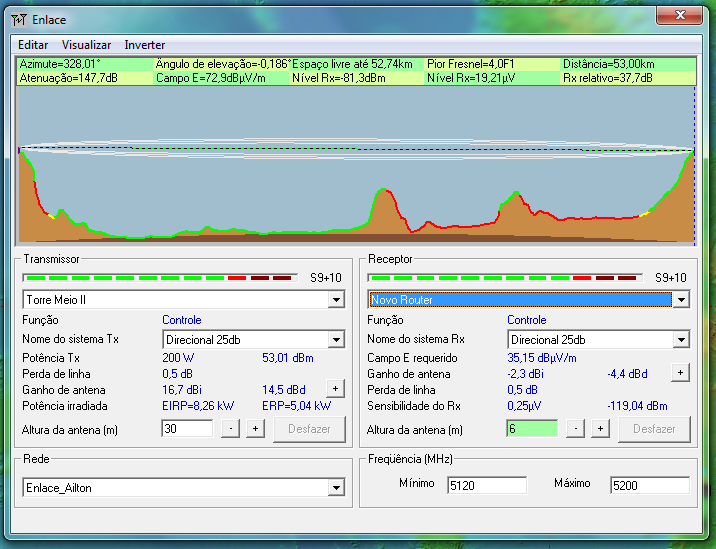The width and height of the screenshot is (716, 549).
Task: Click plus button beside transmitter Ganho de antena
Action: pyautogui.click(x=335, y=389)
